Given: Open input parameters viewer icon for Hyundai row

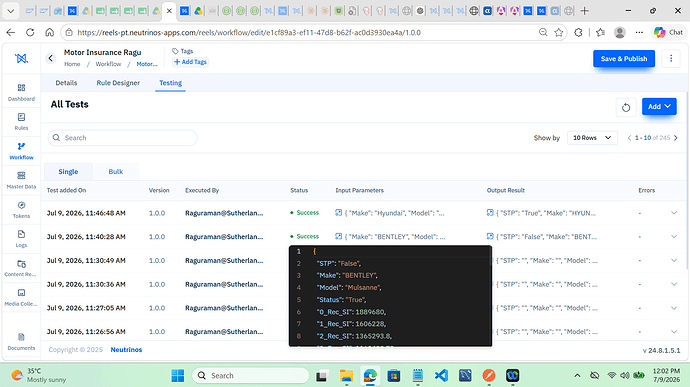Looking at the screenshot, I should [338, 213].
